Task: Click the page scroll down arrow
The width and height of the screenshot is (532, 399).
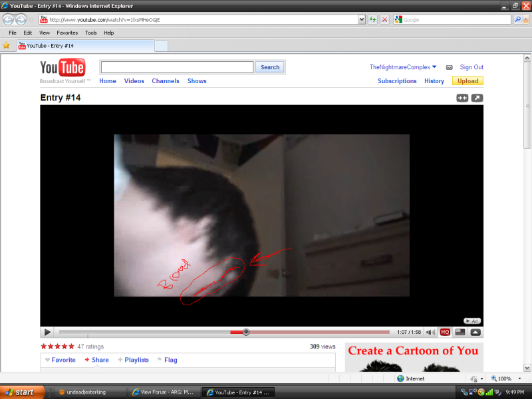Action: pyautogui.click(x=527, y=368)
